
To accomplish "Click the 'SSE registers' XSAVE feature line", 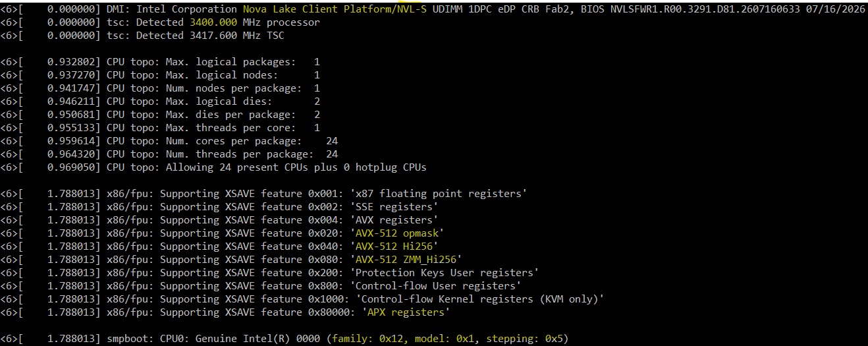I will click(x=219, y=207).
